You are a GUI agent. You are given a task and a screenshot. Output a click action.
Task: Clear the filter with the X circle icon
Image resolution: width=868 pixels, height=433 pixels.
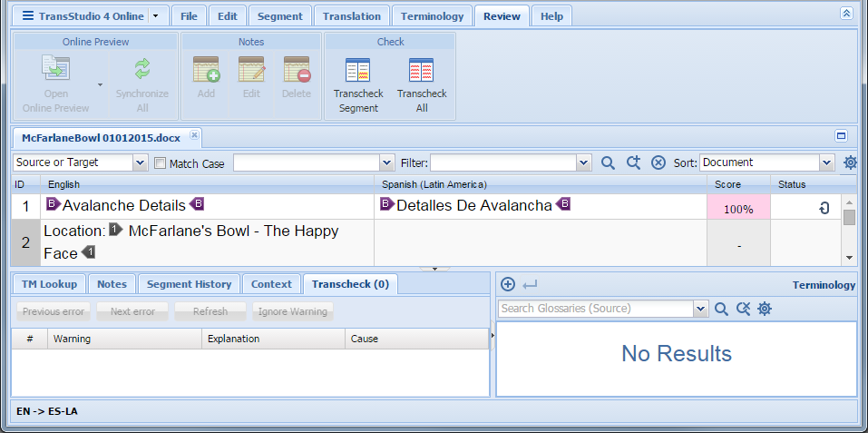click(658, 162)
